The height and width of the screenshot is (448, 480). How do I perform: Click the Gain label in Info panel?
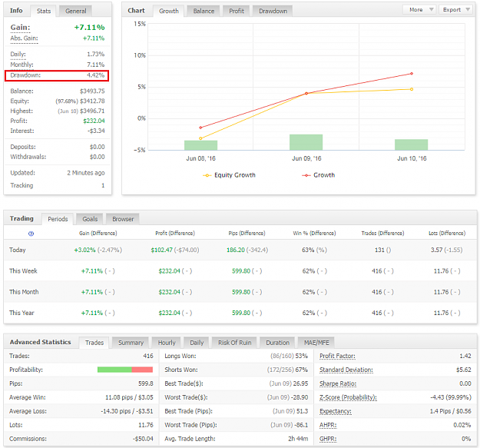point(20,27)
